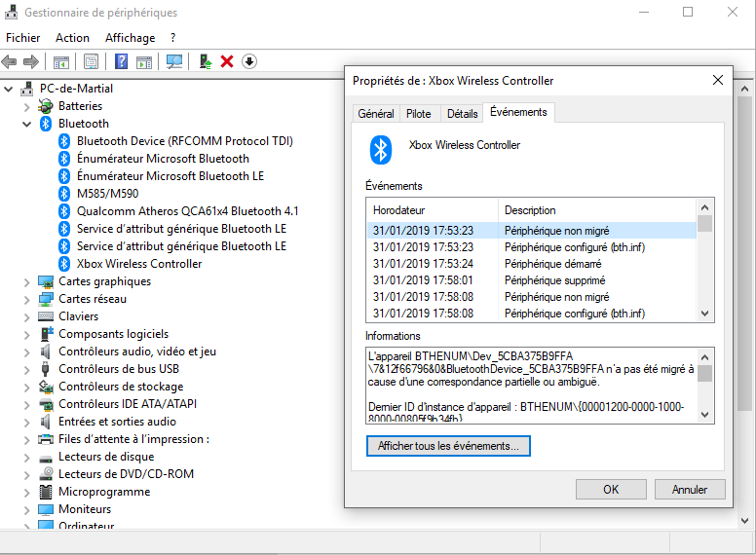This screenshot has height=555, width=756.
Task: Click the Bluetooth category icon in tree
Action: tap(46, 124)
